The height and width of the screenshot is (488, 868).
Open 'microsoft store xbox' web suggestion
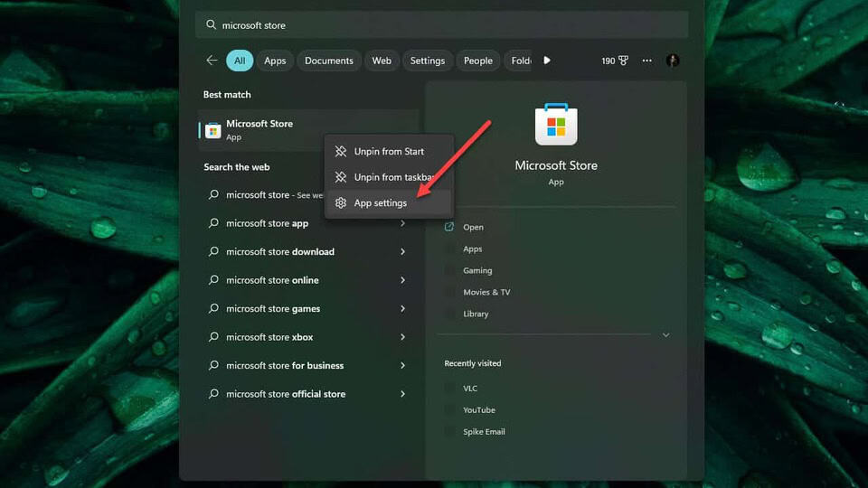(x=308, y=337)
